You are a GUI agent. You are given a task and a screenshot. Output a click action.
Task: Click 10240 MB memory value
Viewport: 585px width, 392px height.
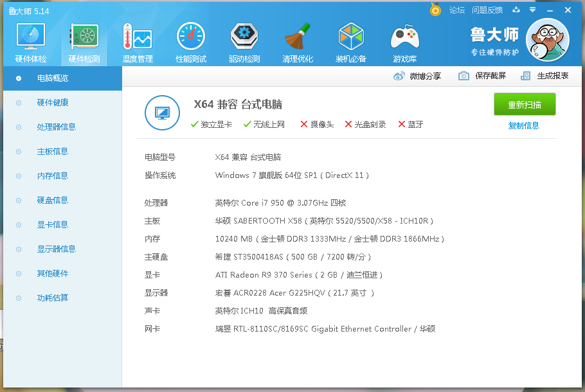click(x=234, y=238)
